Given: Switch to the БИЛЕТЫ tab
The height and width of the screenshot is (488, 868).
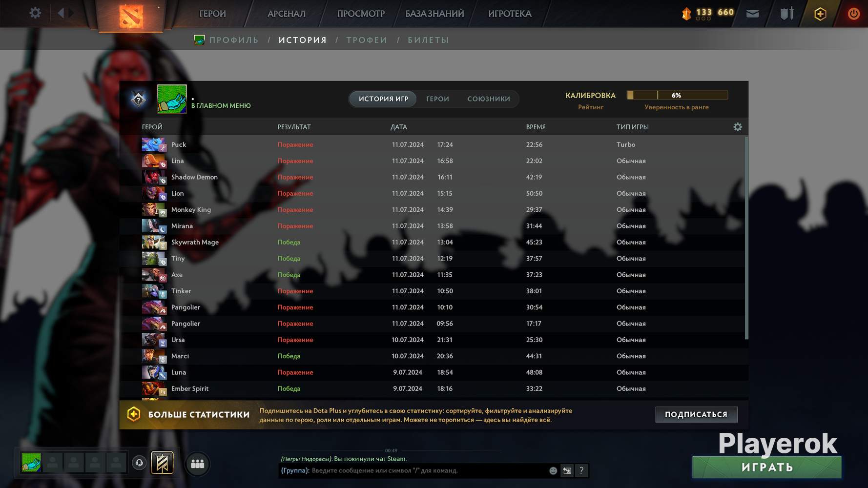Looking at the screenshot, I should pos(429,40).
